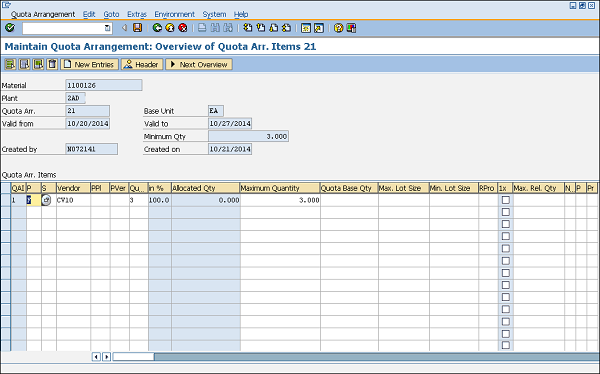Tick the 1x checkbox in eighth table row
Screen dimensions: 600x374
[x=505, y=285]
